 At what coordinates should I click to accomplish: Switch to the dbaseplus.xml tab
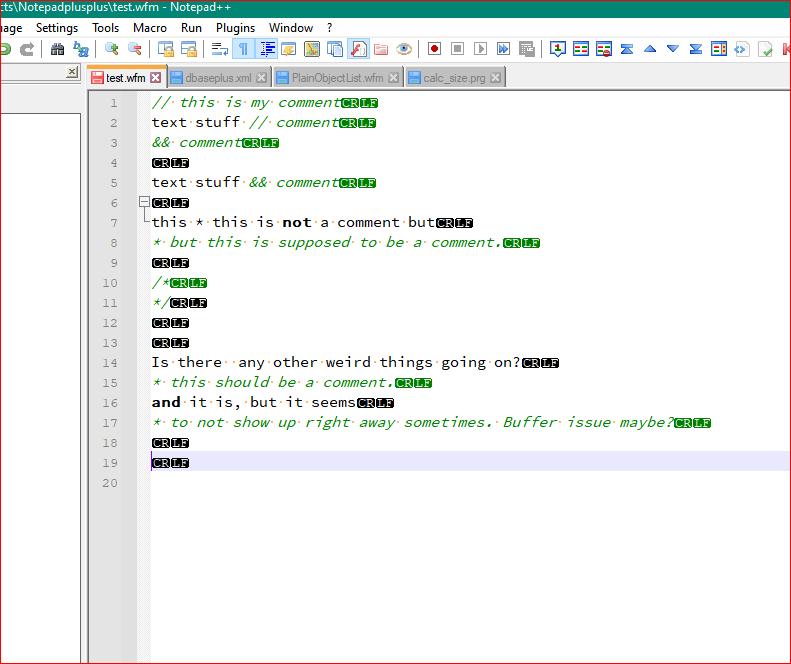218,78
